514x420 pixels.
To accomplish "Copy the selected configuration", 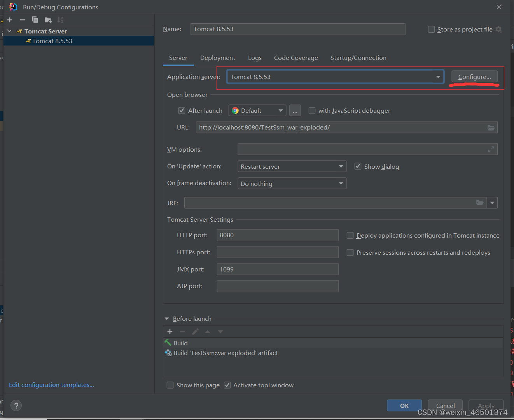I will point(35,20).
